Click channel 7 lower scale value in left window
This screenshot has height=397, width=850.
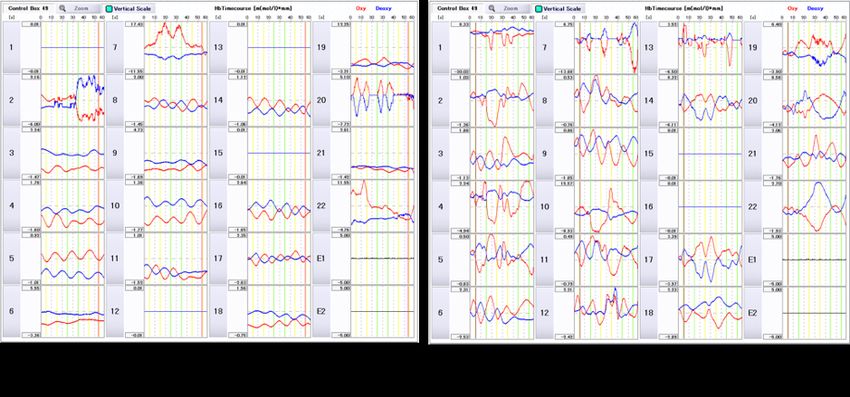coord(133,71)
